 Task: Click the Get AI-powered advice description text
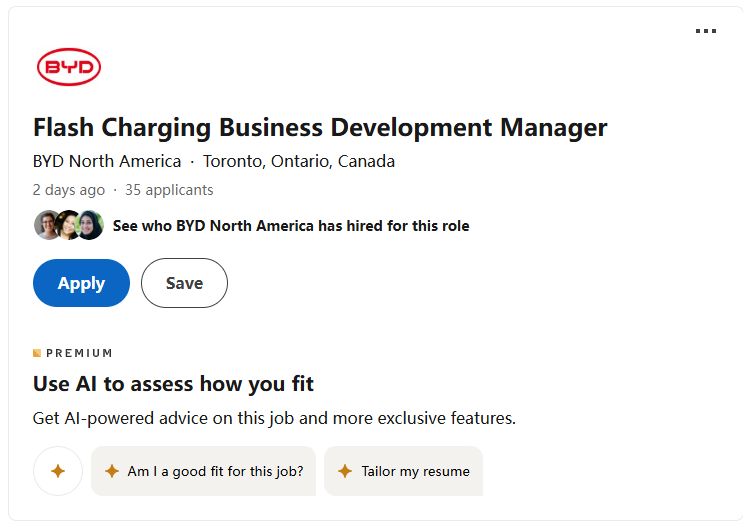coord(274,418)
